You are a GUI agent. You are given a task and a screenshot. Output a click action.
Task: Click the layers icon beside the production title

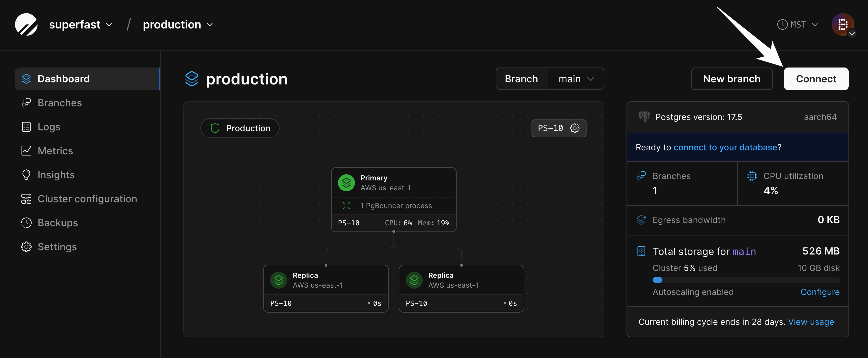pos(192,79)
